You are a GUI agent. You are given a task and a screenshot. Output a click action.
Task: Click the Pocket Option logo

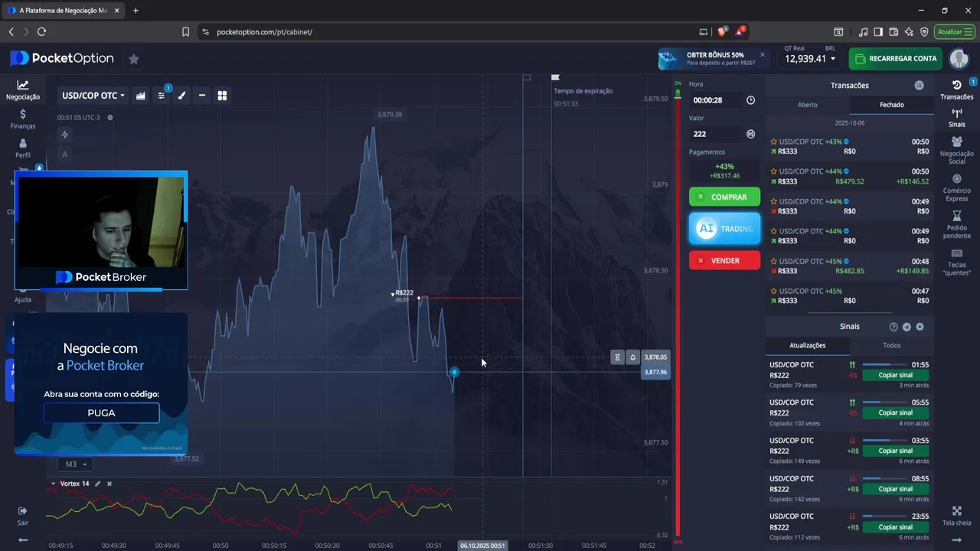(61, 59)
